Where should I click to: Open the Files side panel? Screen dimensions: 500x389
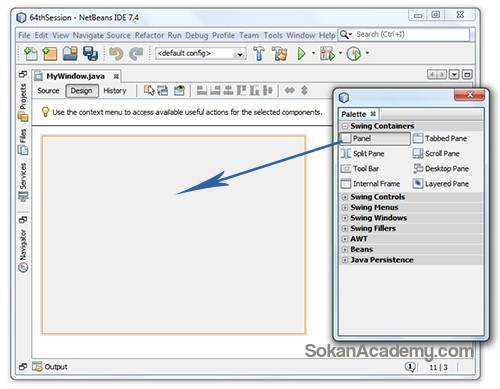(x=23, y=142)
